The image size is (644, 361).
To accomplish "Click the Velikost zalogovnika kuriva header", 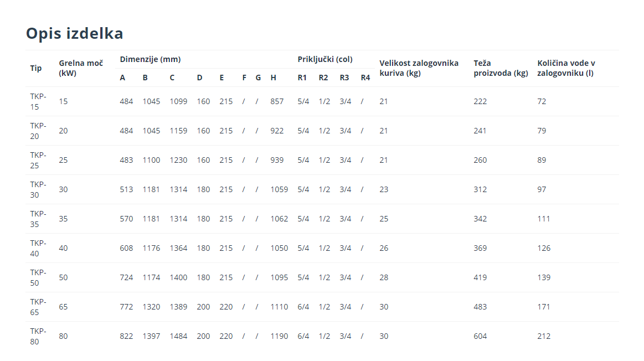I will click(419, 68).
